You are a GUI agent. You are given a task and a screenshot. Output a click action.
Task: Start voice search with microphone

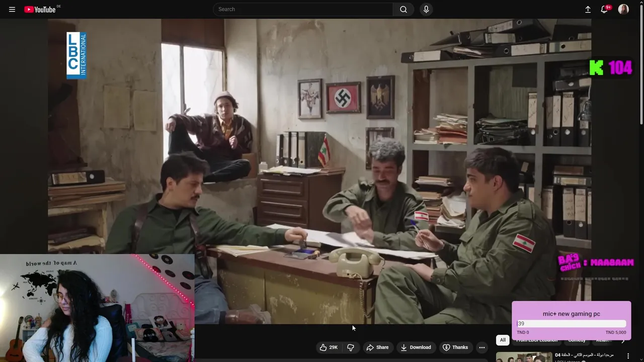[426, 9]
